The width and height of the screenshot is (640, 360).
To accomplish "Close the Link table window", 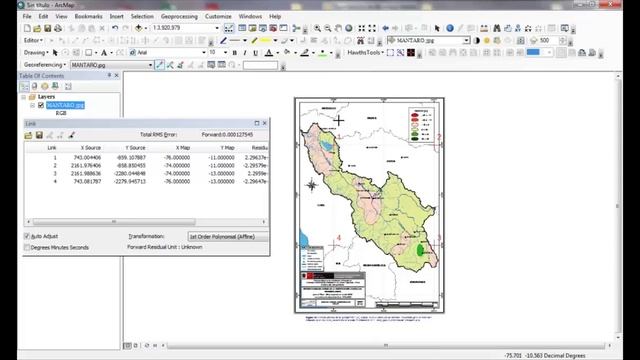I will [264, 123].
